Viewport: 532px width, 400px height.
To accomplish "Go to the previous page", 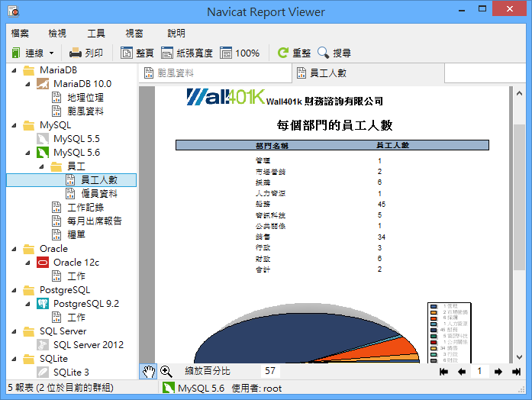I will [x=462, y=372].
